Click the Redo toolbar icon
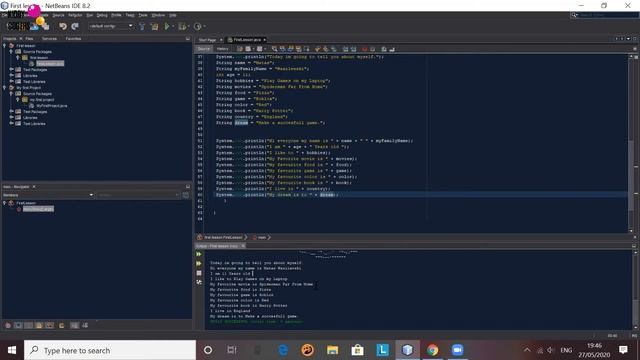Screen dimensions: 640x360 click(75, 27)
